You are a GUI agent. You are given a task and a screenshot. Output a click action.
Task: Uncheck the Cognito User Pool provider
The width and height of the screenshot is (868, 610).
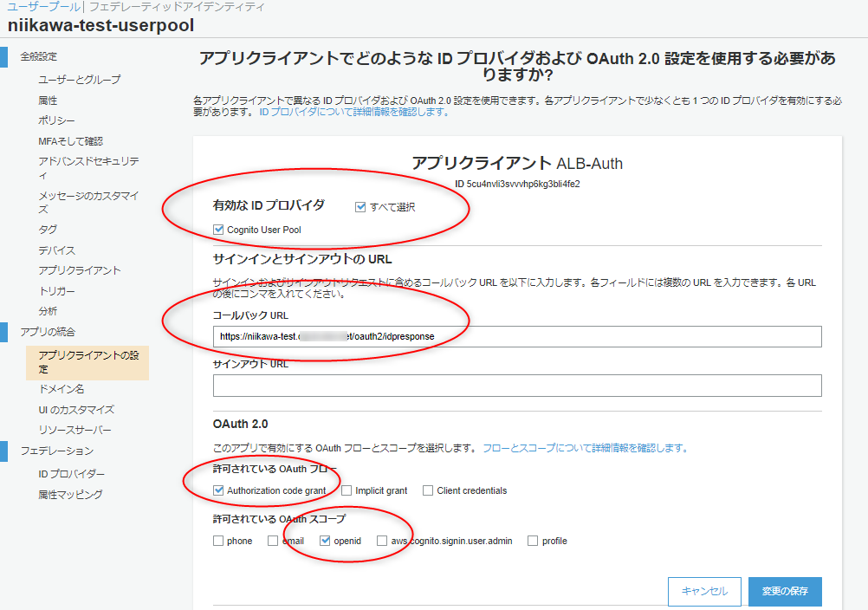pos(219,229)
